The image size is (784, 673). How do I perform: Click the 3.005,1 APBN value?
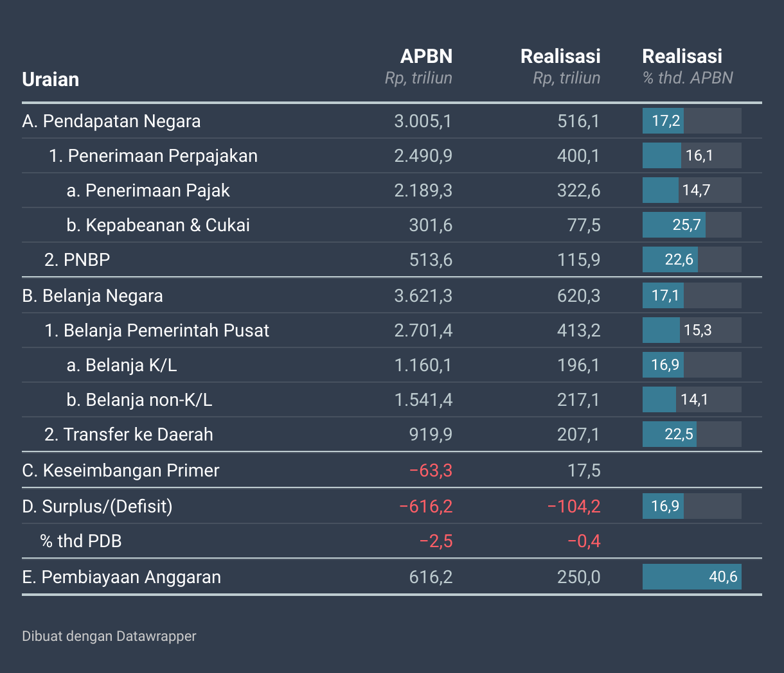click(423, 121)
